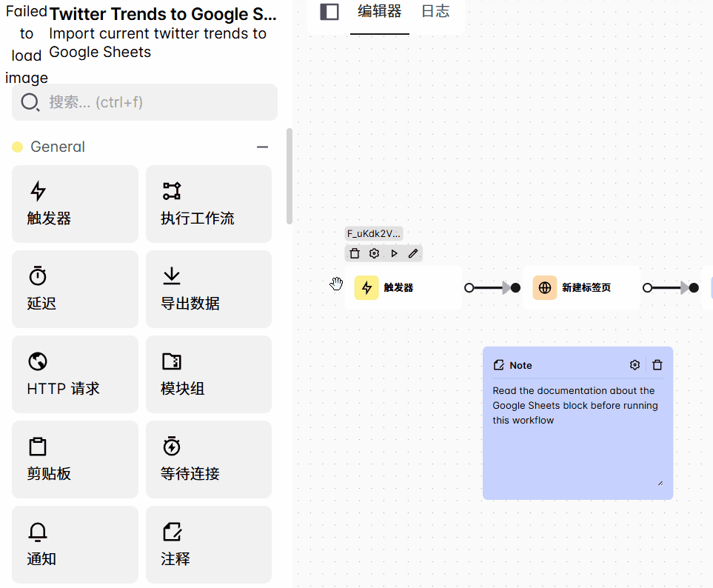Click the trigger node output port
Viewport: 713px width, 588px height.
(469, 288)
